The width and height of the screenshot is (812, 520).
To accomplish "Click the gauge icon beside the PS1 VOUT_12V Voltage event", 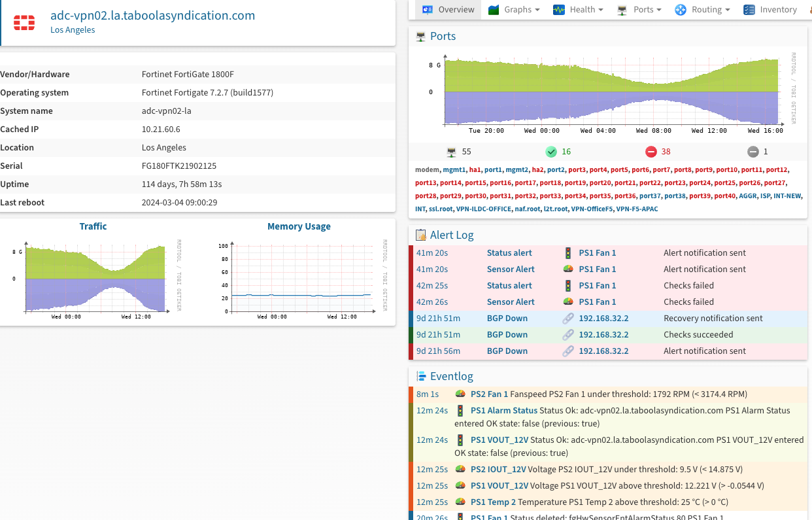I will [460, 486].
